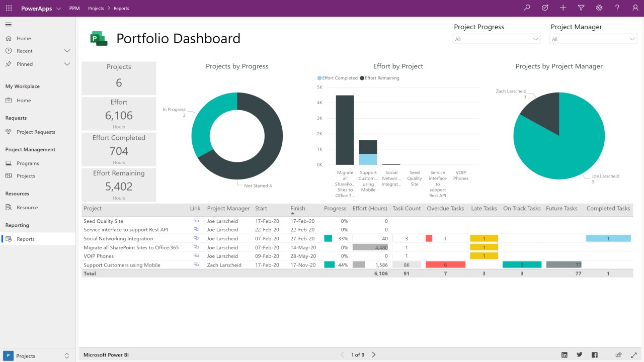Click '1 of 9' page indicator

click(358, 355)
